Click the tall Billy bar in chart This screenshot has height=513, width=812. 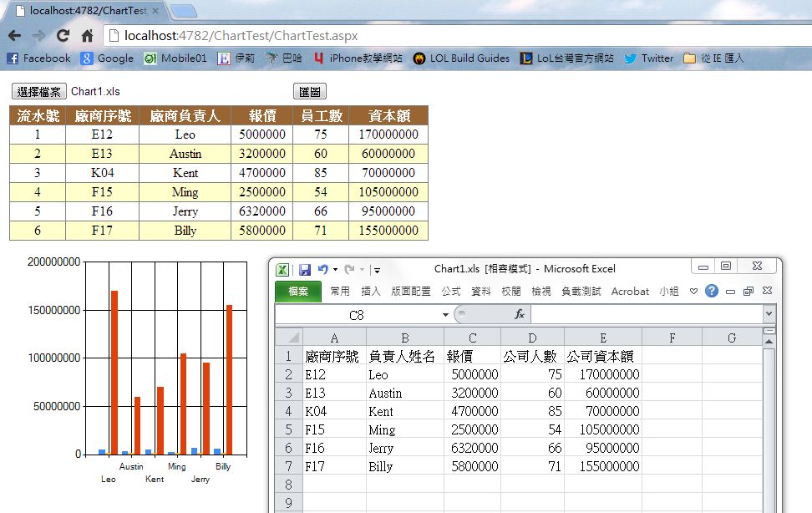pos(230,380)
